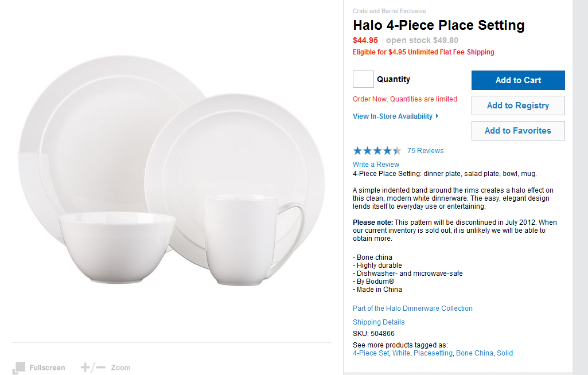Expand View In-Store Availability arrow

[437, 116]
